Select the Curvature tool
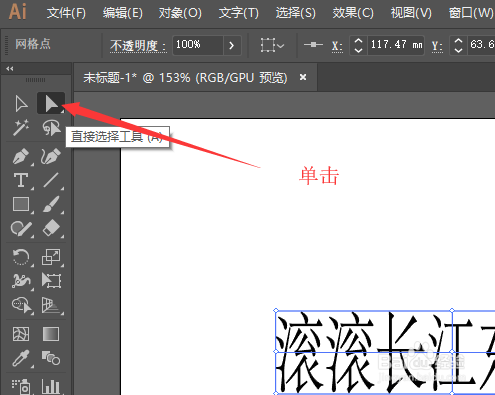The image size is (495, 395). (x=51, y=156)
